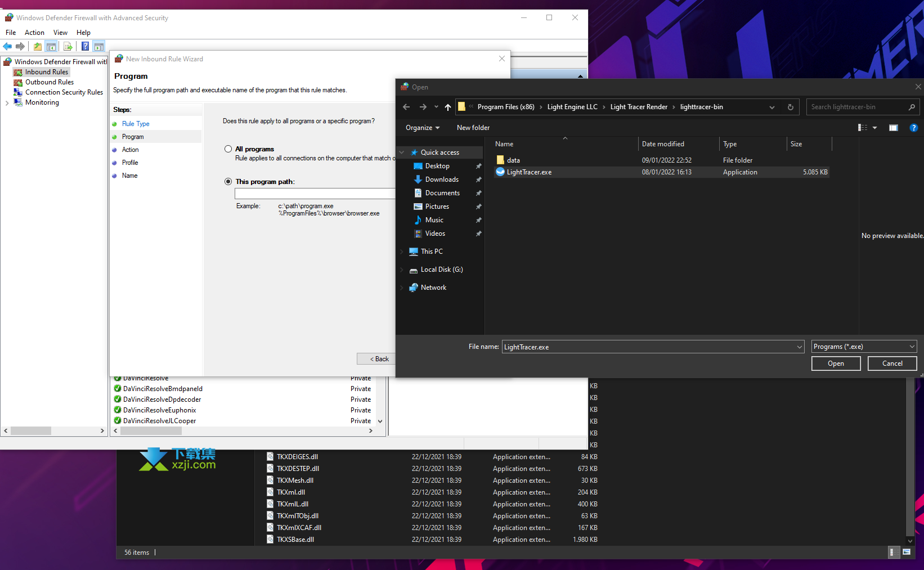Screen dimensions: 924x570
Task: Select the LightTracer.exe application file
Action: pyautogui.click(x=661, y=172)
